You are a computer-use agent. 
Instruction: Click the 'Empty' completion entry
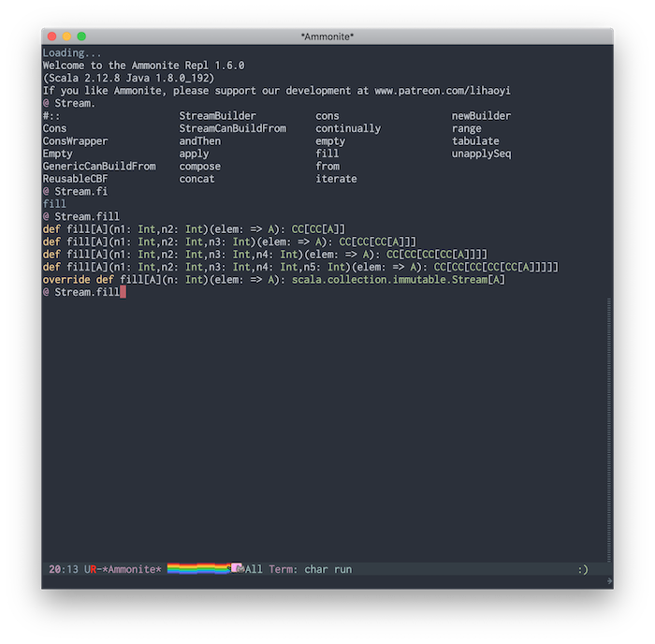point(58,154)
